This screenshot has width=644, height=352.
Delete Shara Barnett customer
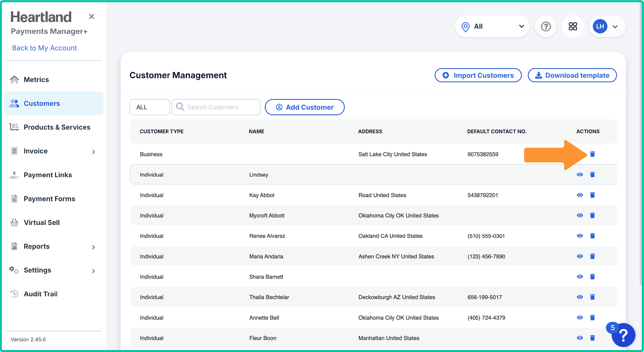592,276
